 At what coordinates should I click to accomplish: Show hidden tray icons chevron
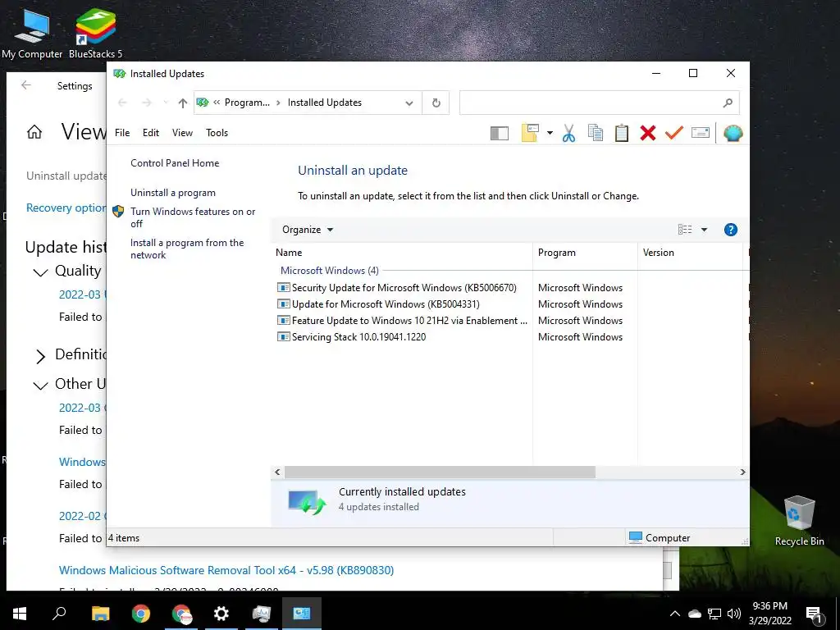[675, 614]
